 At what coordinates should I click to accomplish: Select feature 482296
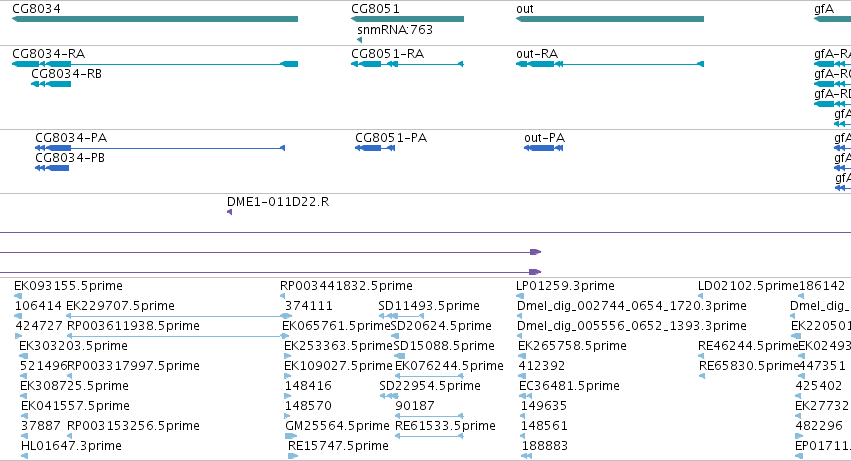pos(799,436)
